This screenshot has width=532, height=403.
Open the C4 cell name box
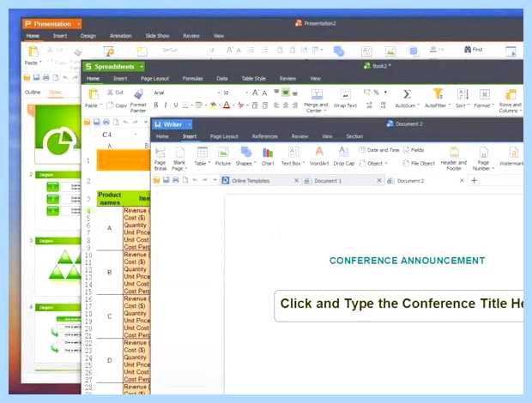(118, 135)
